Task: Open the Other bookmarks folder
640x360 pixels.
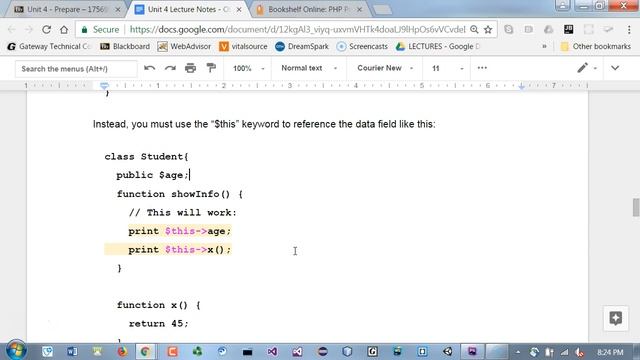Action: click(596, 47)
